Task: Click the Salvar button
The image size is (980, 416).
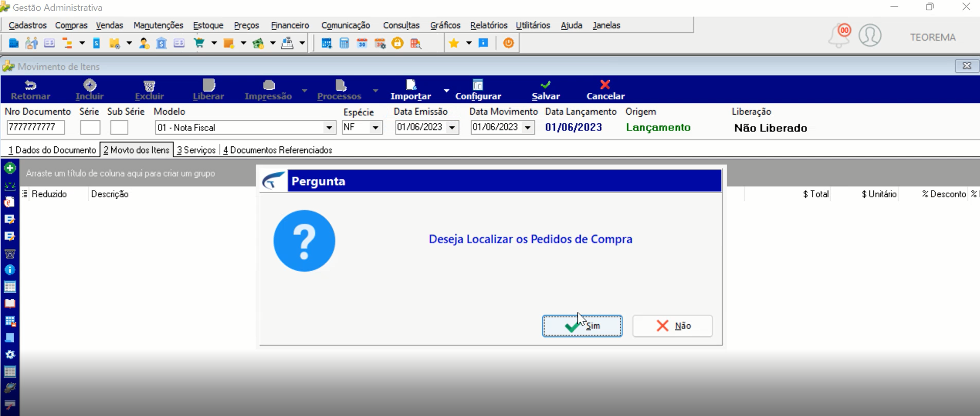Action: click(546, 90)
